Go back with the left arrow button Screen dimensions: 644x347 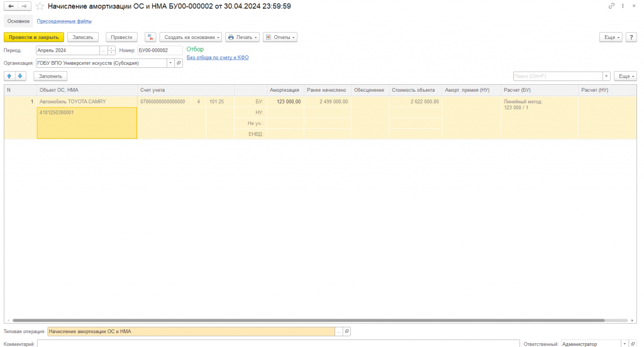[x=11, y=6]
